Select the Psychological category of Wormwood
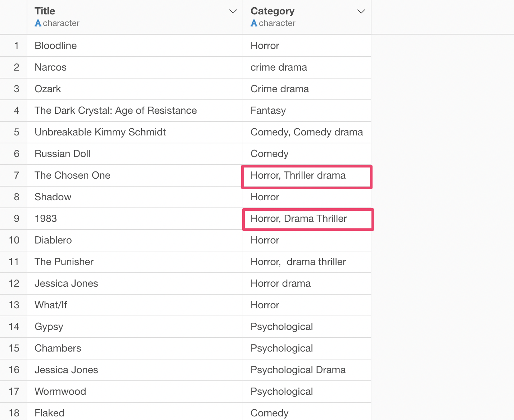The height and width of the screenshot is (420, 514). click(307, 392)
